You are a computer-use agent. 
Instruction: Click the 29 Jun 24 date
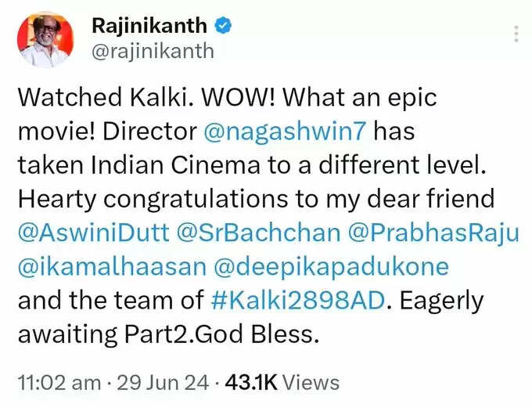point(163,383)
